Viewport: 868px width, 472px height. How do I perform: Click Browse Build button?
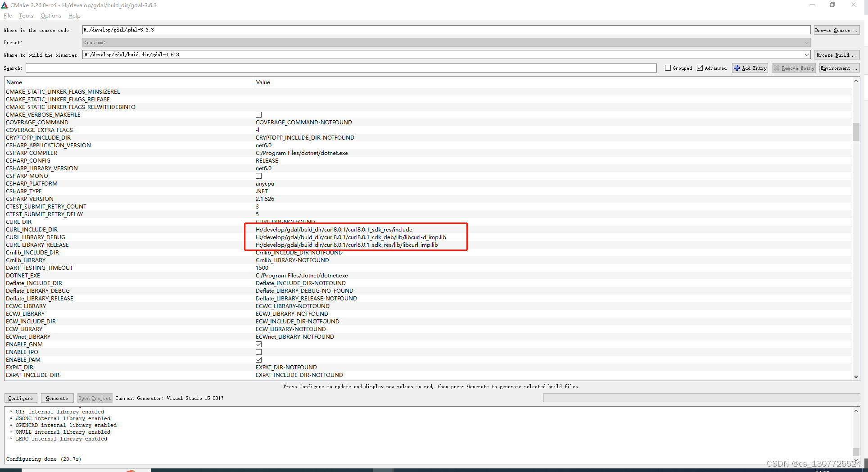click(x=836, y=55)
